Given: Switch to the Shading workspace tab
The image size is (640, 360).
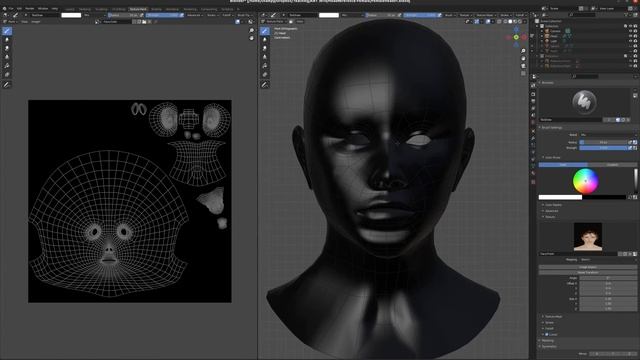Looking at the screenshot, I should coord(156,9).
